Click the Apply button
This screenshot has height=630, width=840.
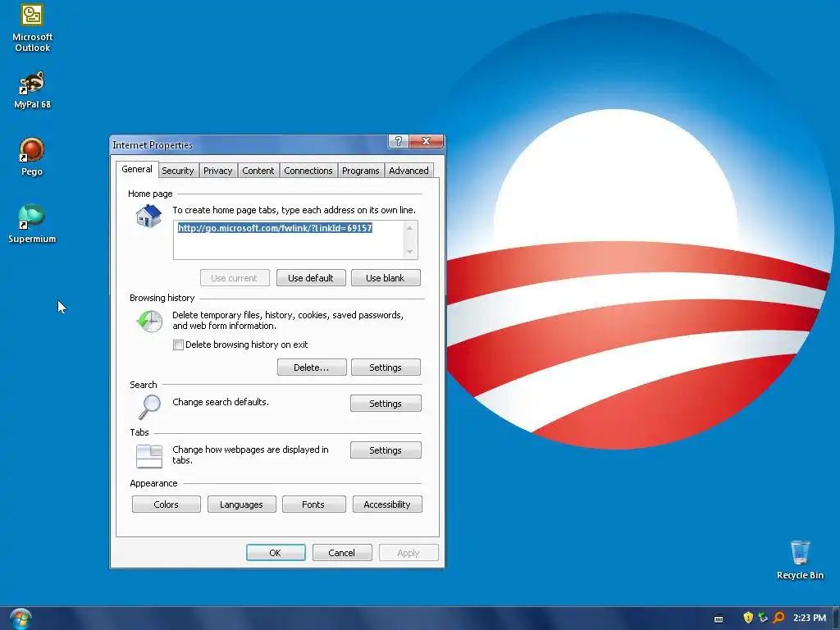coord(409,552)
